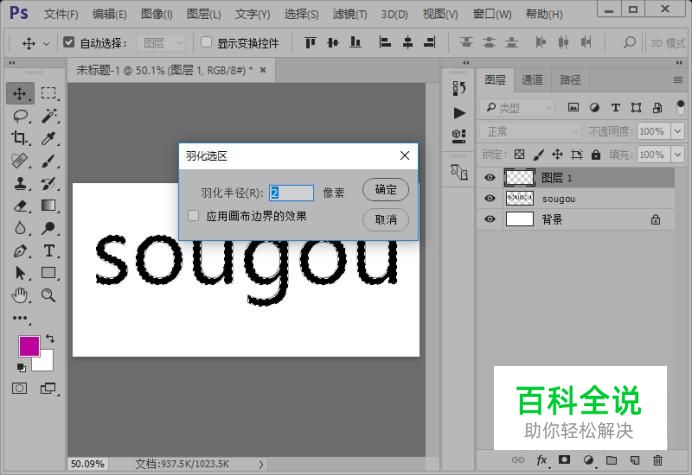The image size is (692, 475).
Task: Hide the 背景 layer eye
Action: point(489,219)
